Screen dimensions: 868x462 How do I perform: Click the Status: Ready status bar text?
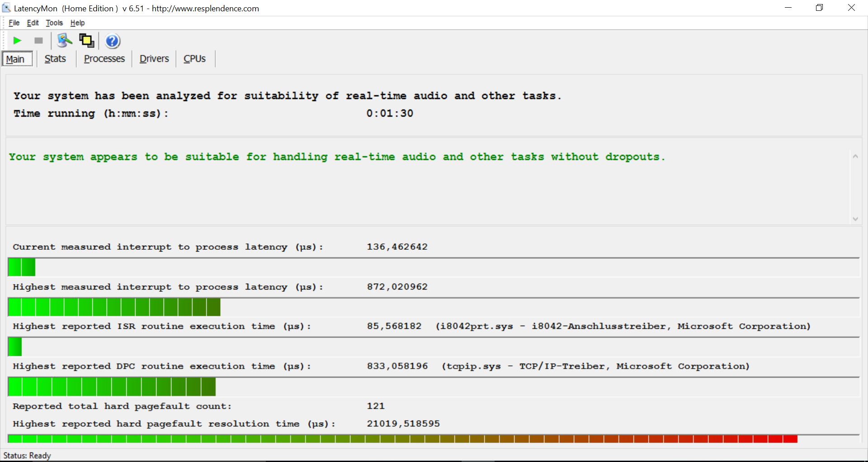tap(27, 455)
